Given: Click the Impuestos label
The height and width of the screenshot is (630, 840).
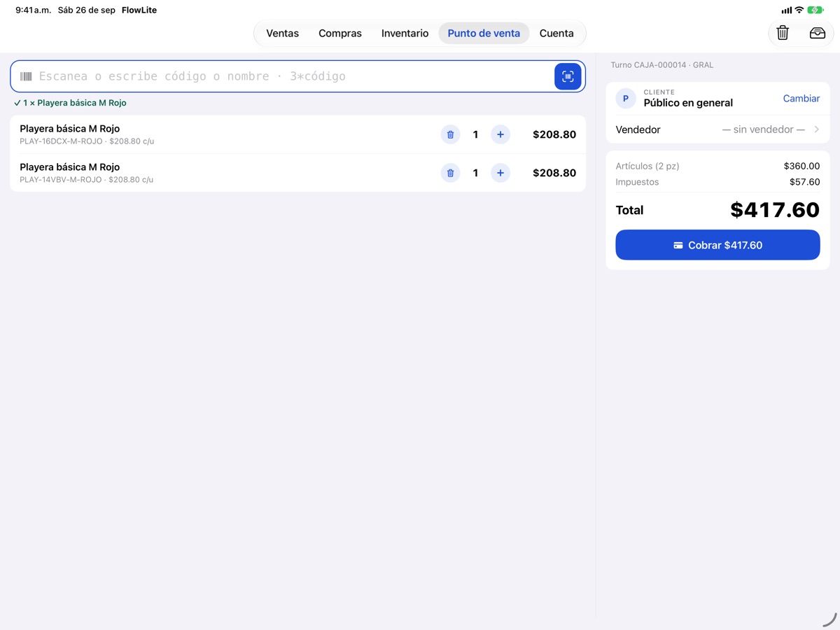Looking at the screenshot, I should click(637, 182).
